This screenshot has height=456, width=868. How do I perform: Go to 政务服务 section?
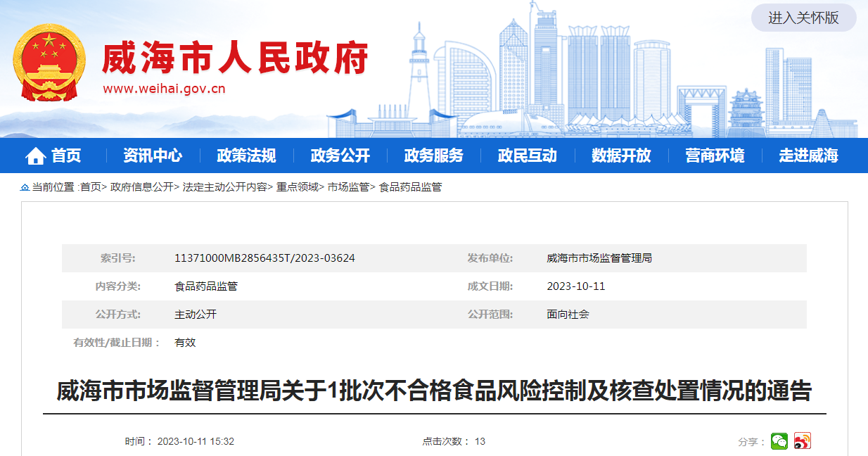pyautogui.click(x=434, y=156)
